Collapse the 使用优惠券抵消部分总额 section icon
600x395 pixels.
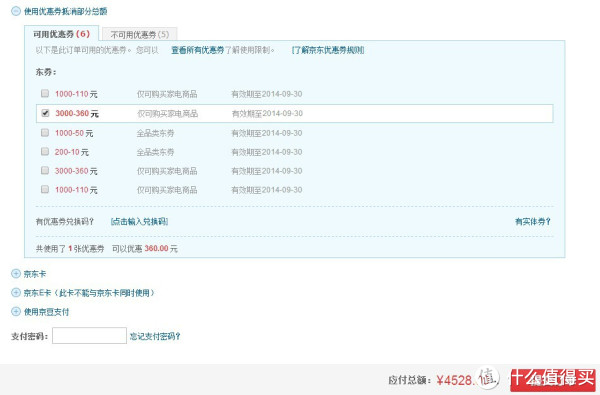(x=16, y=11)
